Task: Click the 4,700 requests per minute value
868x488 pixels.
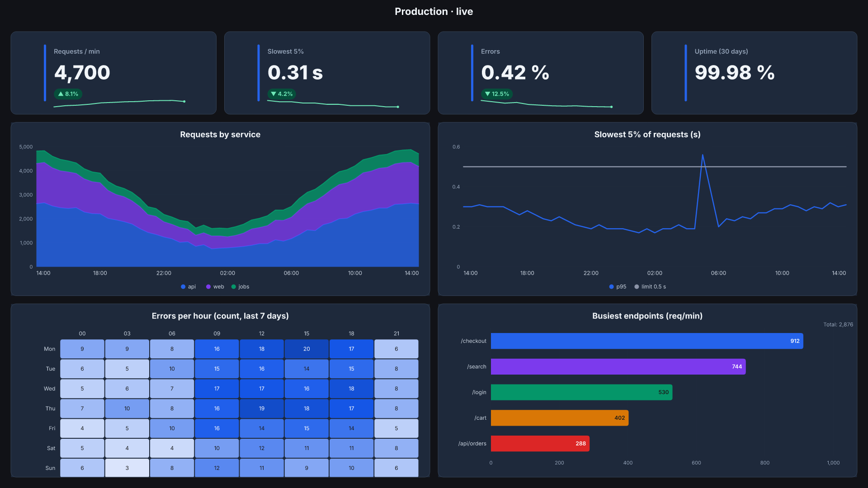Action: coord(82,72)
